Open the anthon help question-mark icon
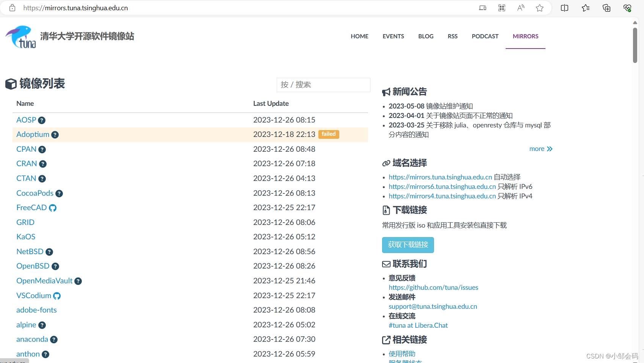 [45, 354]
